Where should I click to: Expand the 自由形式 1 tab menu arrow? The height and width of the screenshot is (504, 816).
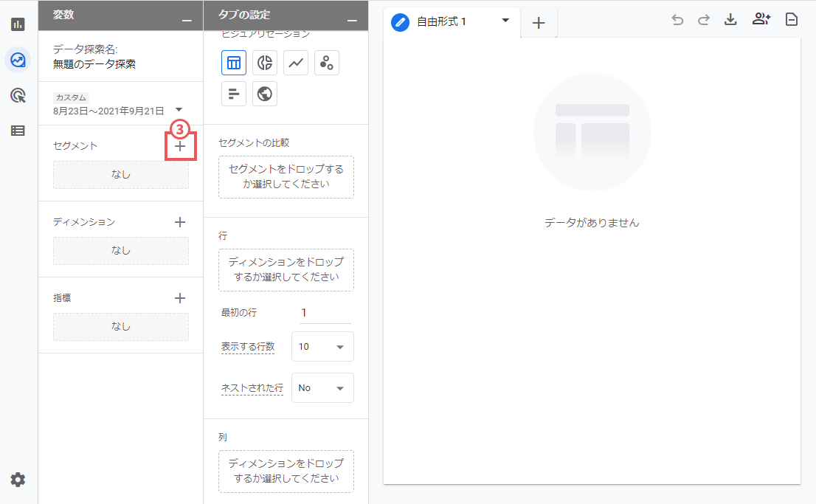(505, 21)
